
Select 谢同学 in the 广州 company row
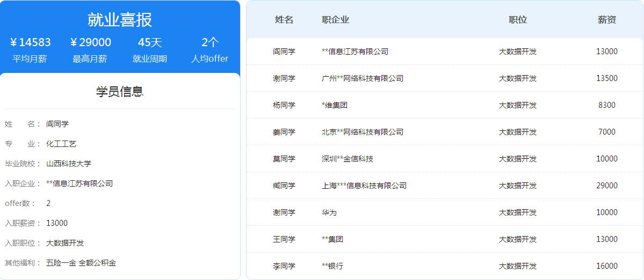pos(284,78)
